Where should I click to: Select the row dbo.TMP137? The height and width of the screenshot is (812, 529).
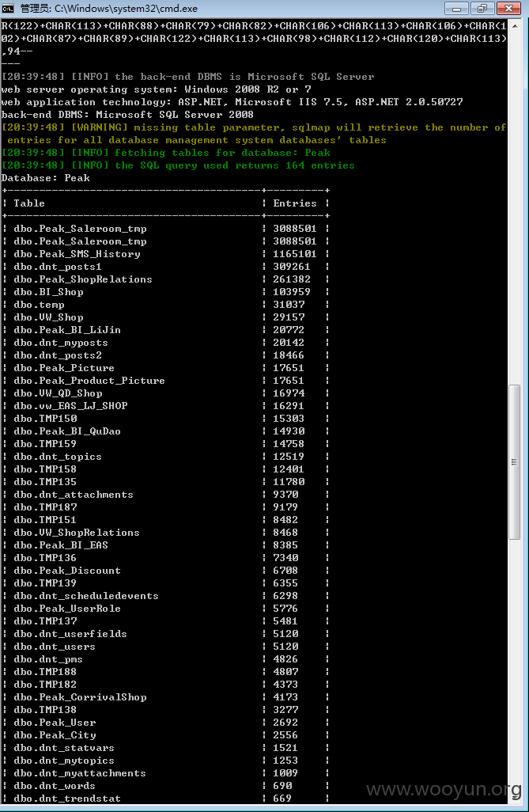(165, 621)
